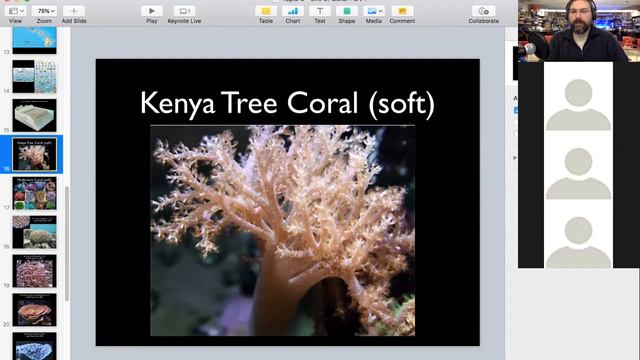The image size is (640, 360).
Task: Select slide 16 Kenya Tree Coral thumbnail
Action: [34, 154]
